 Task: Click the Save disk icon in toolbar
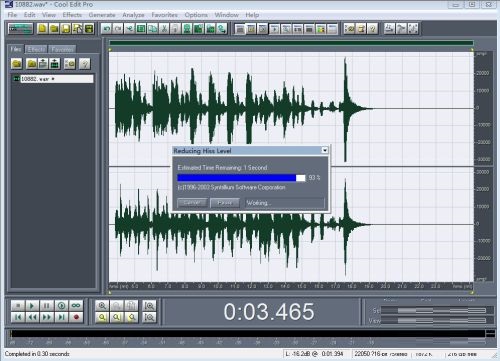[x=66, y=29]
